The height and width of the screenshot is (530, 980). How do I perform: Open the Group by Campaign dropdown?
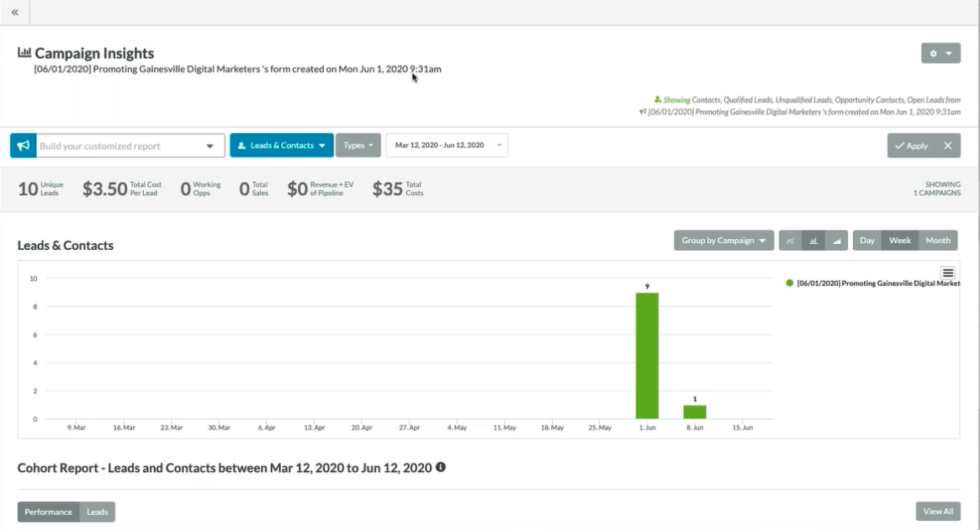point(723,241)
